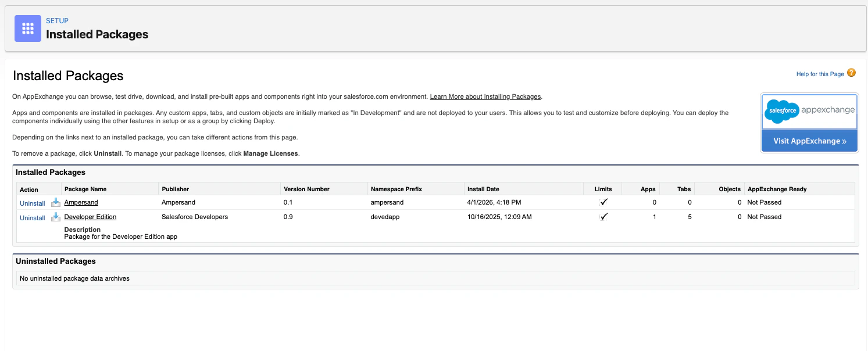This screenshot has height=351, width=868.
Task: Click version number 0.9
Action: click(288, 217)
